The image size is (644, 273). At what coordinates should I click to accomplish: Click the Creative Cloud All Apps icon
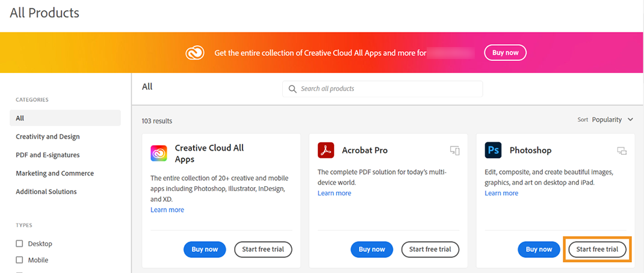tap(159, 154)
